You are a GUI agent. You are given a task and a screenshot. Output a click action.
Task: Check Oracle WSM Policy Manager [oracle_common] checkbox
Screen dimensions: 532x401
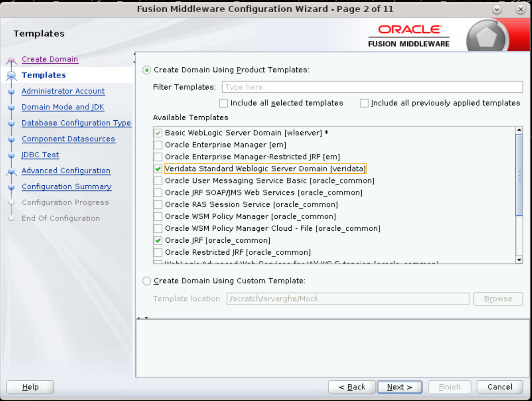pyautogui.click(x=158, y=216)
